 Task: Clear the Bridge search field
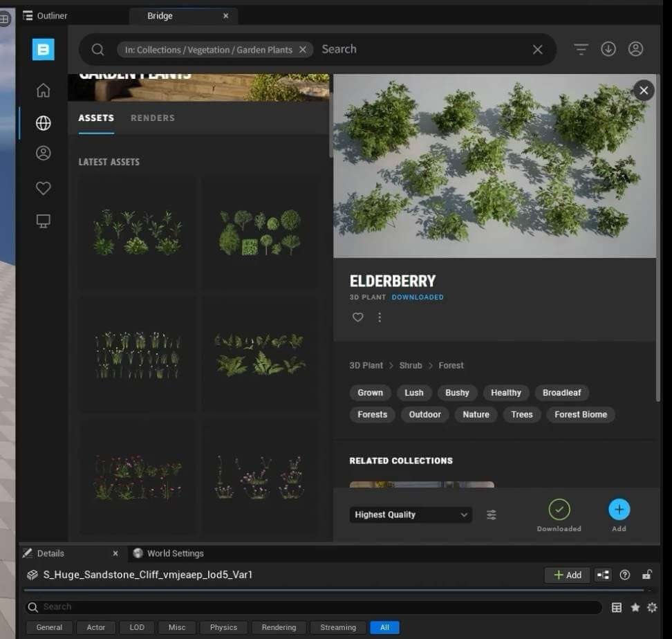(x=537, y=50)
